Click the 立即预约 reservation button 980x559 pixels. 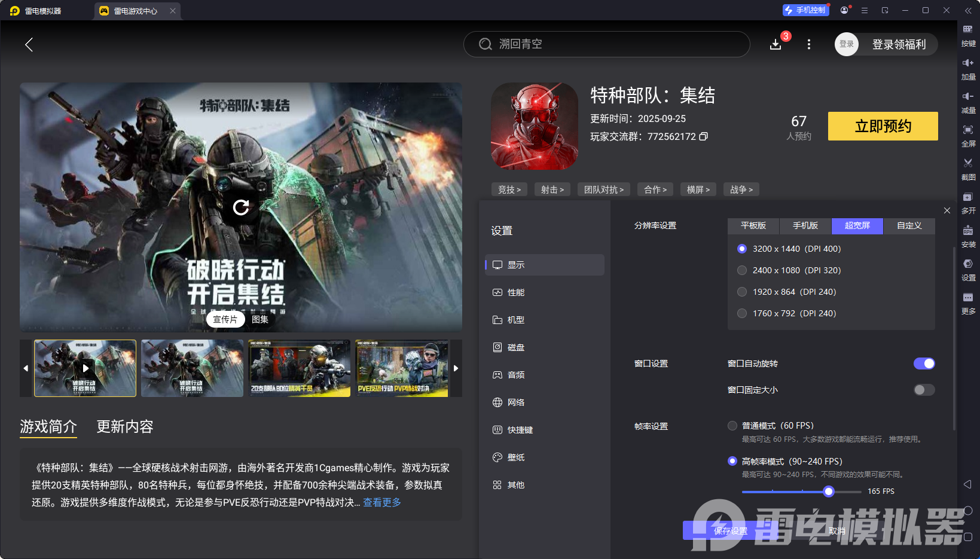click(x=882, y=126)
